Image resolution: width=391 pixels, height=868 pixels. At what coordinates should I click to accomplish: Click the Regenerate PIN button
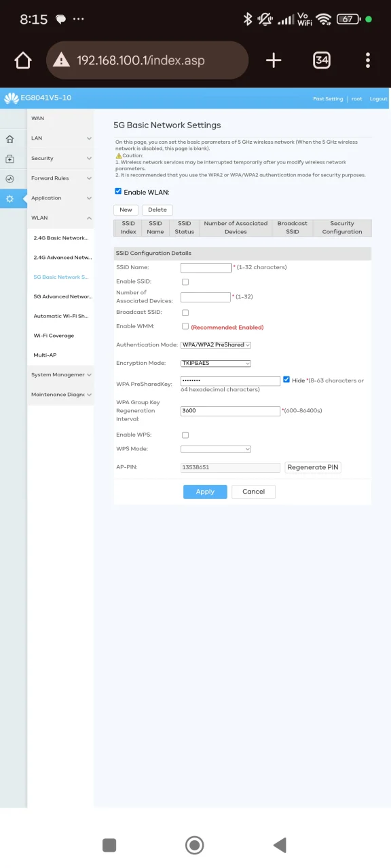313,467
